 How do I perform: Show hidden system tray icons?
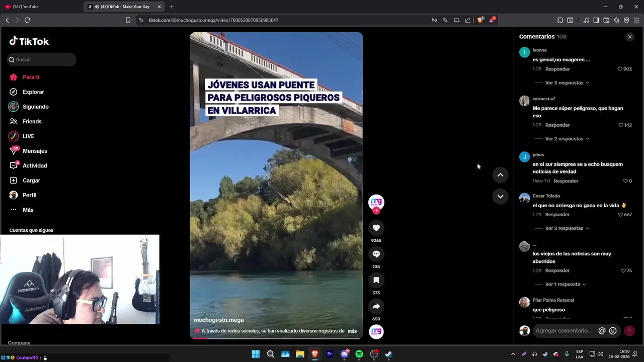[x=513, y=354]
